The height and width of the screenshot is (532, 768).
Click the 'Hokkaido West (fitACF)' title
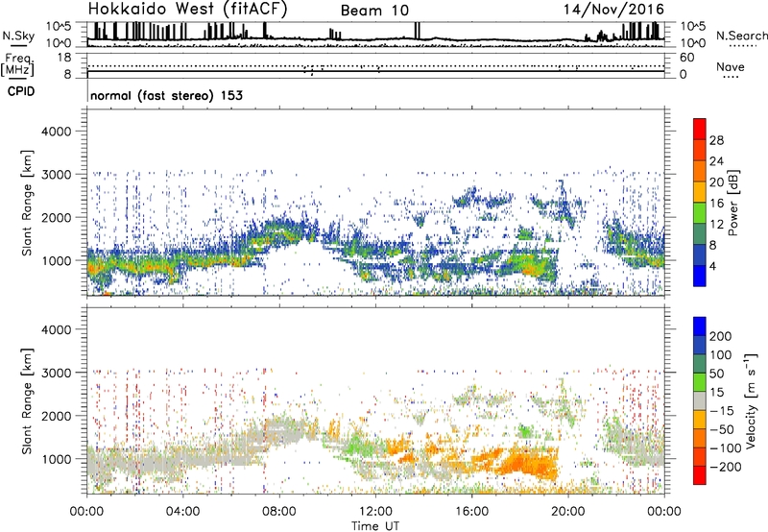click(x=187, y=10)
